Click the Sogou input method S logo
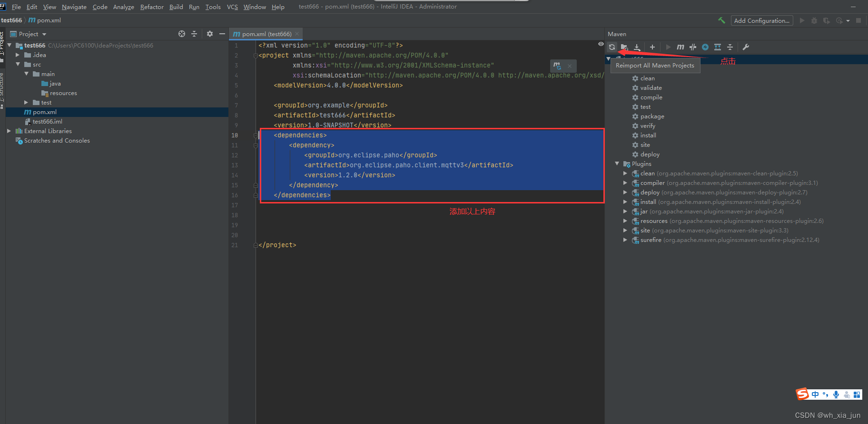This screenshot has width=868, height=424. [x=802, y=394]
